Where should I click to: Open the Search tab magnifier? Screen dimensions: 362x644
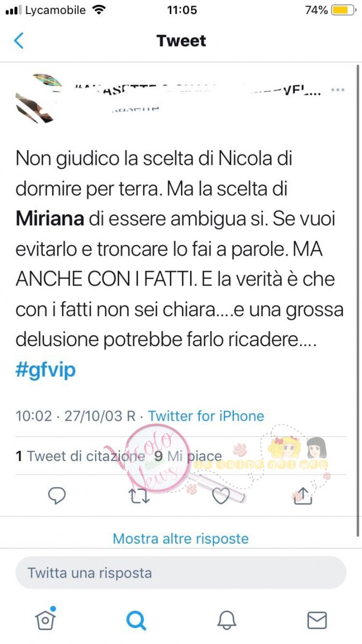pyautogui.click(x=136, y=620)
